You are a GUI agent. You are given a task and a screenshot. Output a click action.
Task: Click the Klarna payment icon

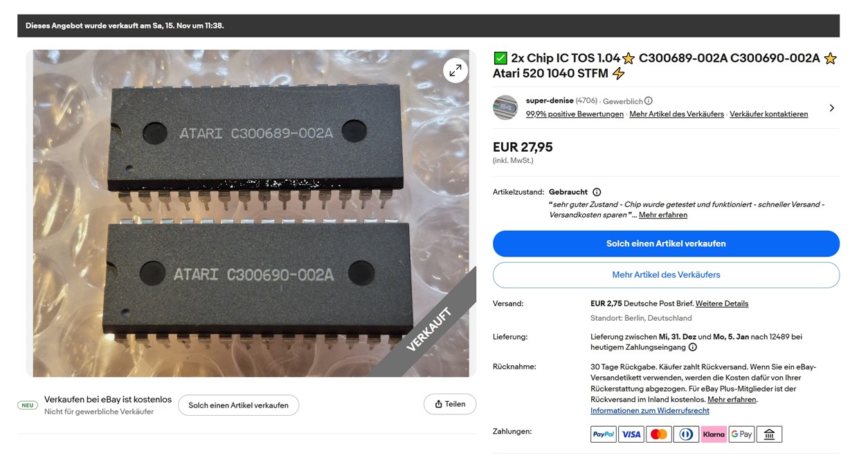pos(714,434)
